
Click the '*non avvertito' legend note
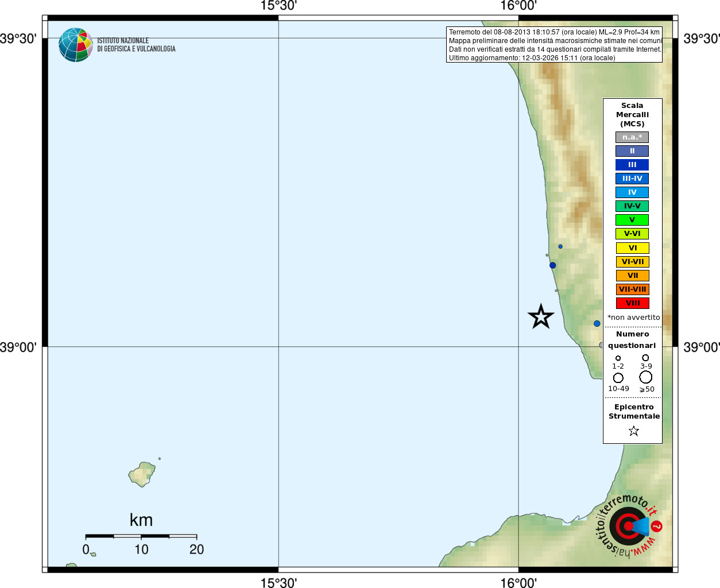point(634,318)
